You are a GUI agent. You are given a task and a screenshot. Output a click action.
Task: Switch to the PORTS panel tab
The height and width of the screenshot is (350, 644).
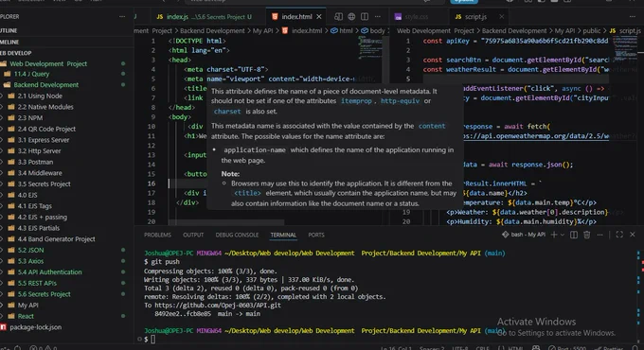pos(316,235)
